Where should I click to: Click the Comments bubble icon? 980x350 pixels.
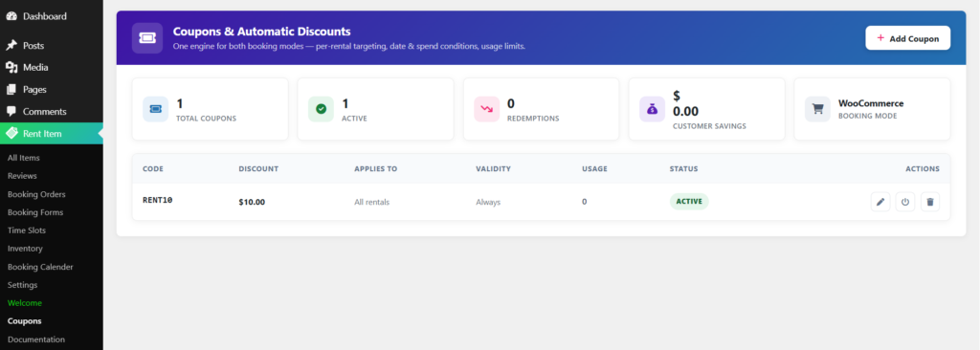click(11, 111)
